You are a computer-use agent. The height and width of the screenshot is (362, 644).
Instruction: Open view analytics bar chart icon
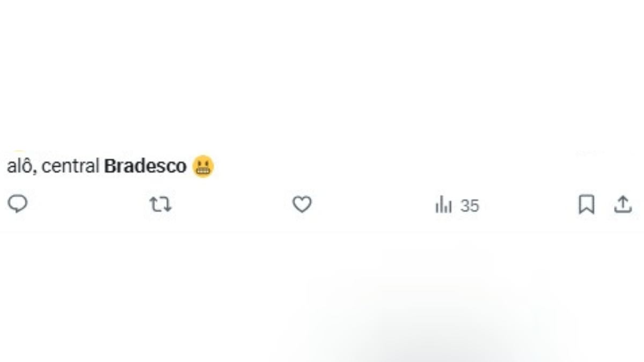(443, 205)
